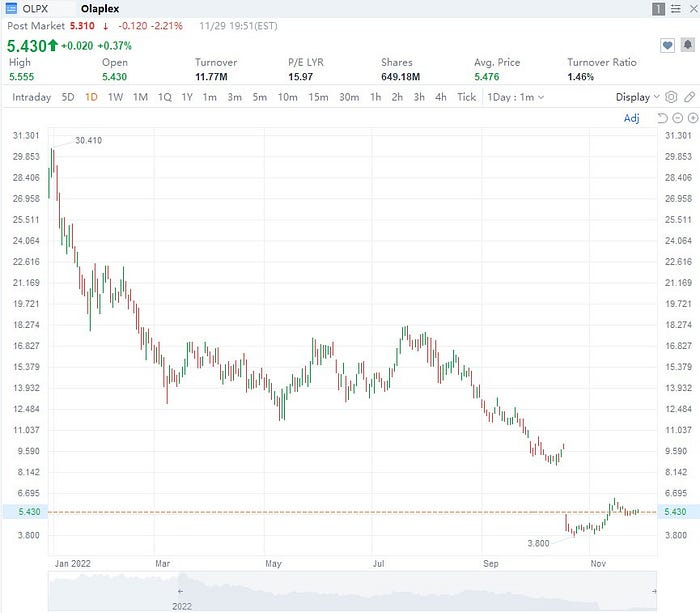Click the current price 5.430 at top

click(27, 46)
